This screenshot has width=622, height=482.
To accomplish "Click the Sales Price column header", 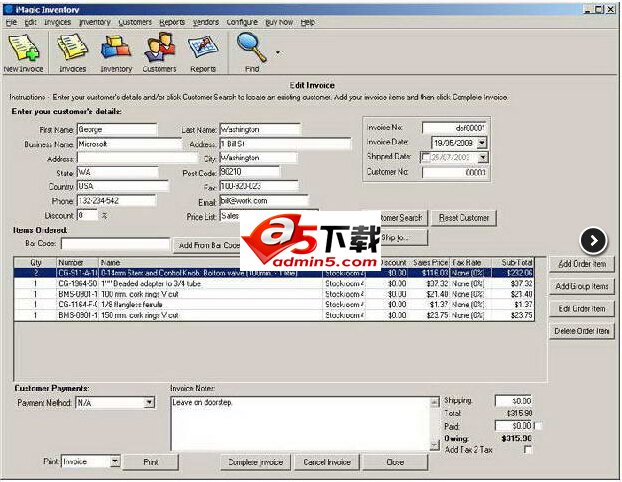I will point(430,263).
